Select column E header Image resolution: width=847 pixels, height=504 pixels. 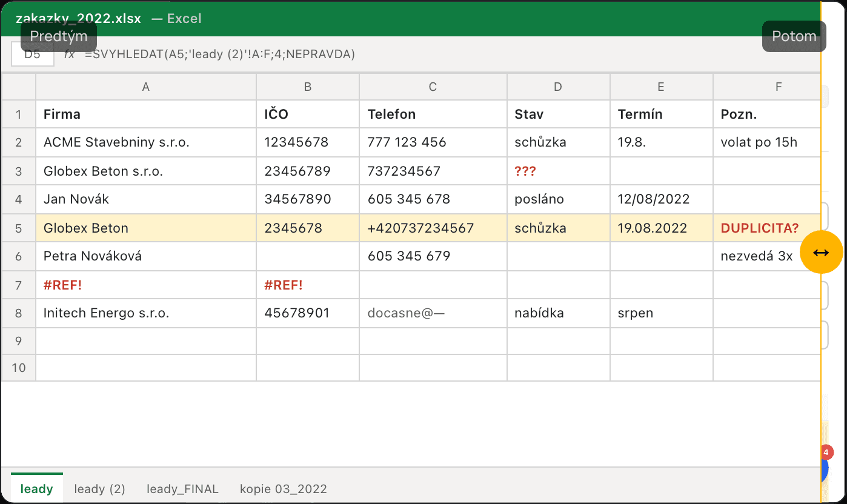tap(662, 87)
